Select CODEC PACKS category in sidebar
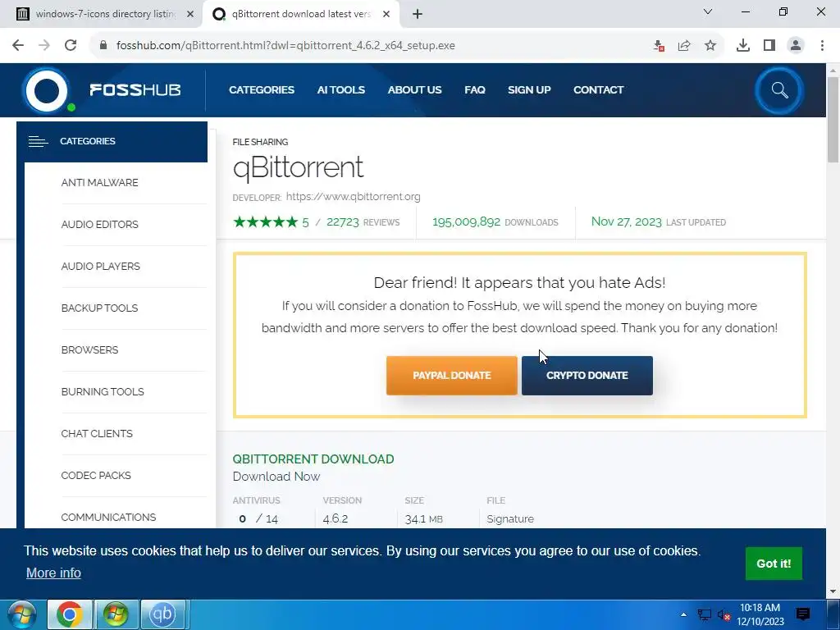 coord(96,475)
